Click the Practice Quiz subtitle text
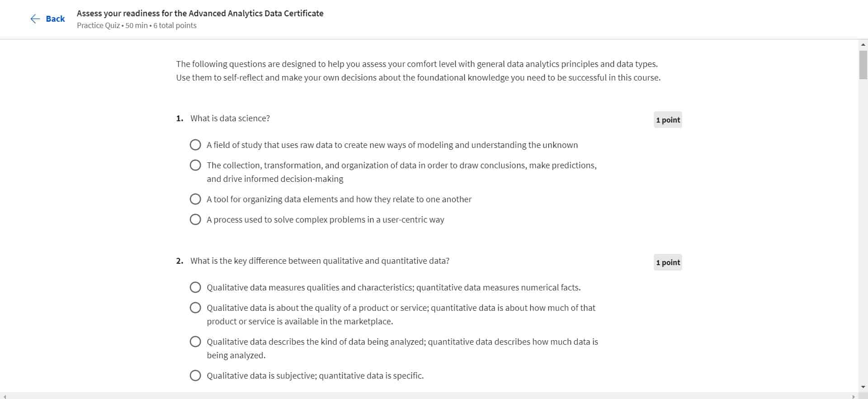This screenshot has height=399, width=868. 136,25
